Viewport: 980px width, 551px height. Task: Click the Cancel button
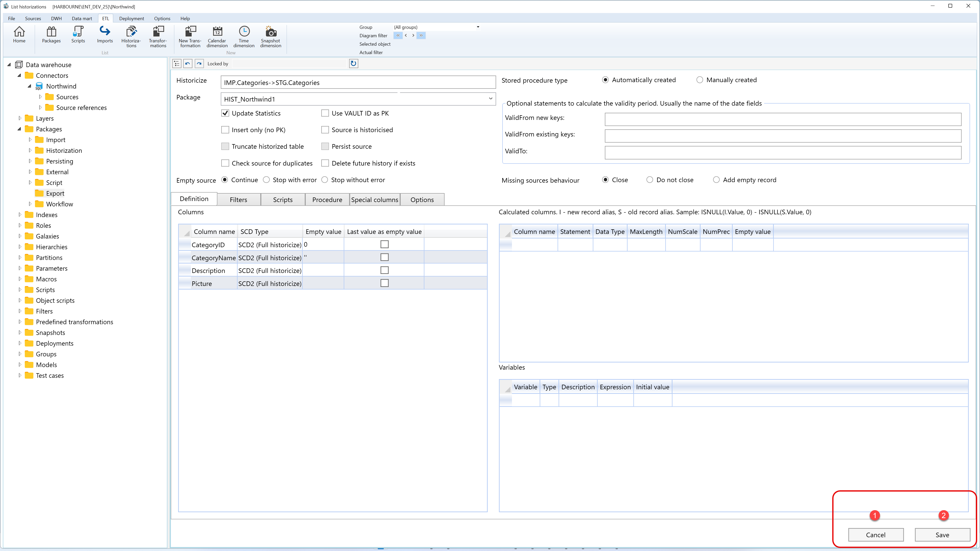tap(876, 535)
